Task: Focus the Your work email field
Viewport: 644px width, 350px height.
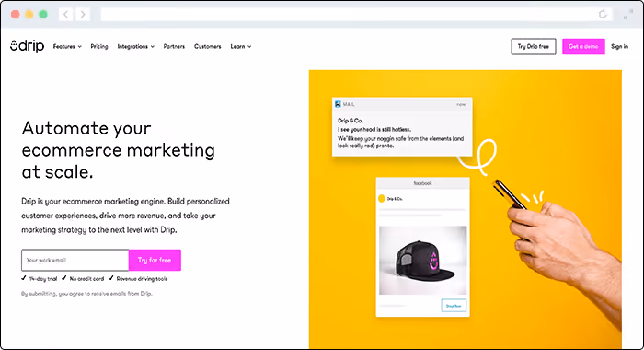Action: [x=75, y=260]
